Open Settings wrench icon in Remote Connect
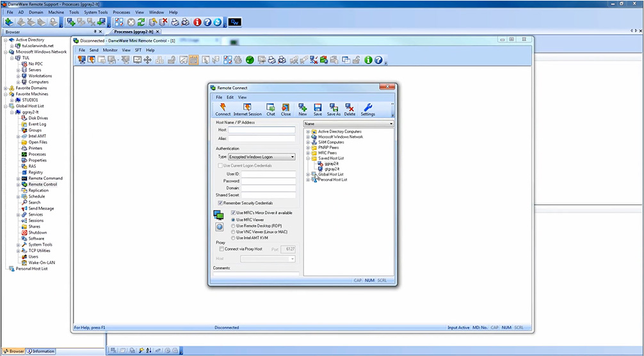644x356 pixels. pos(367,109)
